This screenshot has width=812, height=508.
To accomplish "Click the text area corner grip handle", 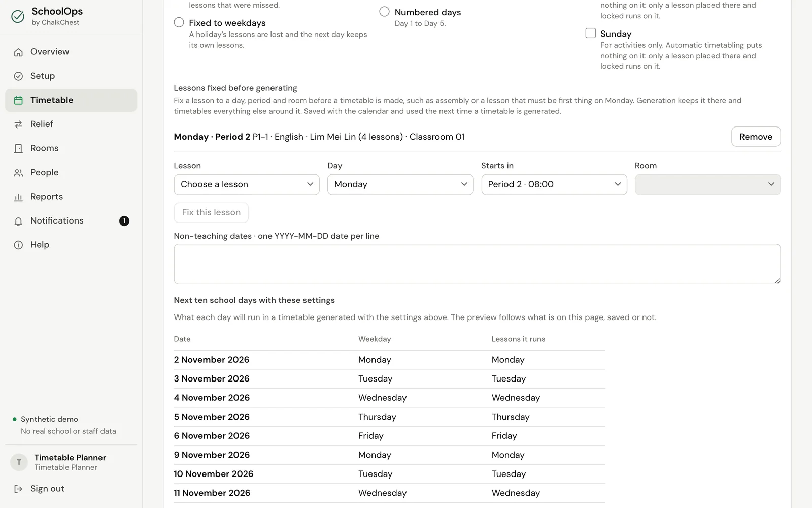I will (777, 280).
